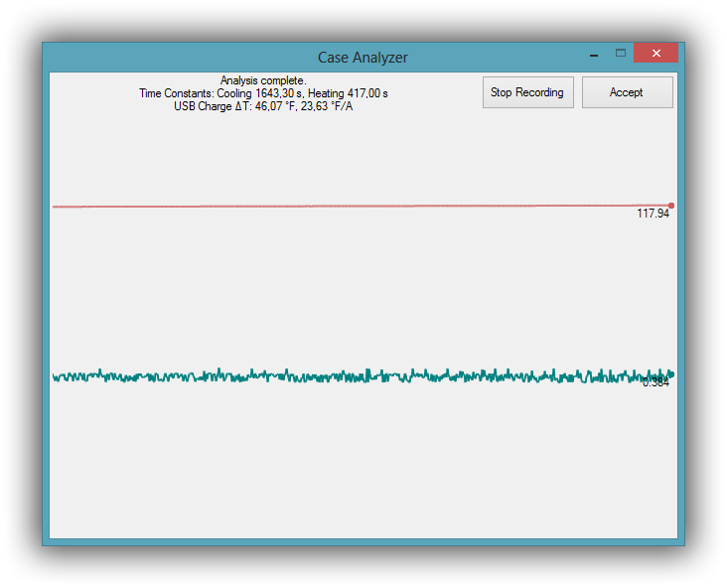The image size is (727, 588).
Task: Select the Time Constants label text
Action: pos(176,93)
